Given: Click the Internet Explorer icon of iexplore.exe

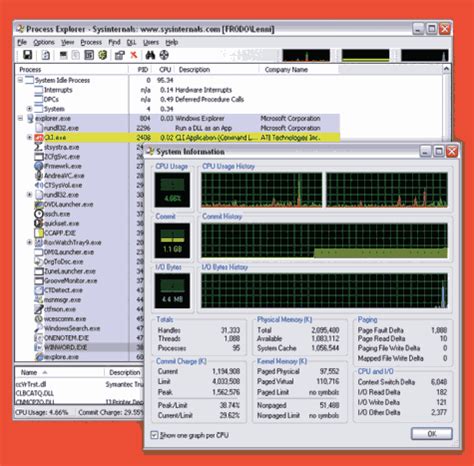Looking at the screenshot, I should tap(39, 357).
